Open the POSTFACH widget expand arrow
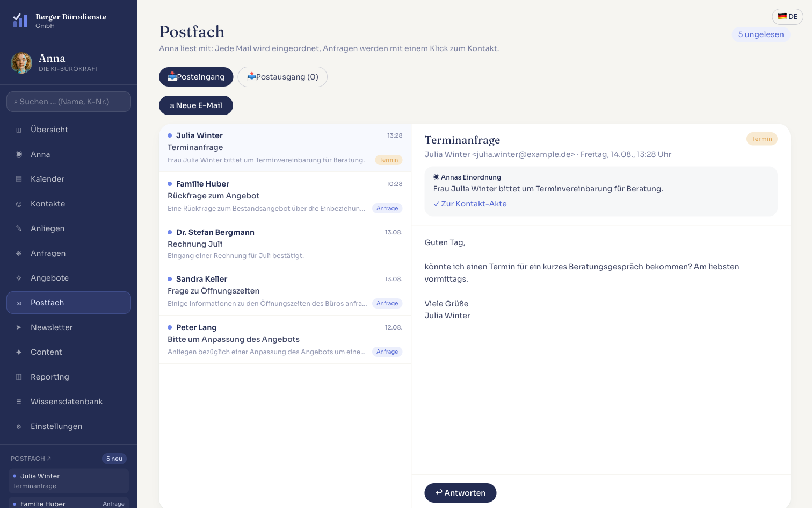 49,459
